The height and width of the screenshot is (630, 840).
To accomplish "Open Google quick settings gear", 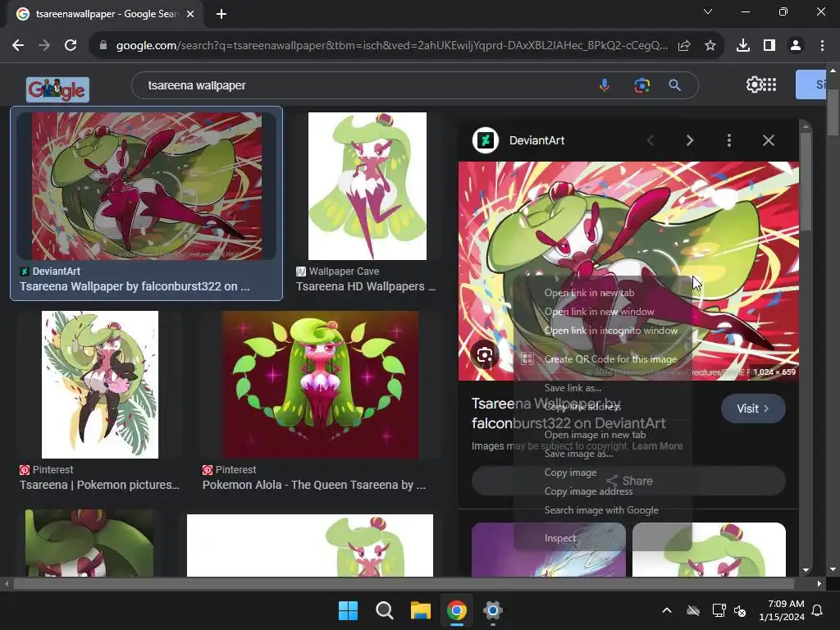I will 753,84.
